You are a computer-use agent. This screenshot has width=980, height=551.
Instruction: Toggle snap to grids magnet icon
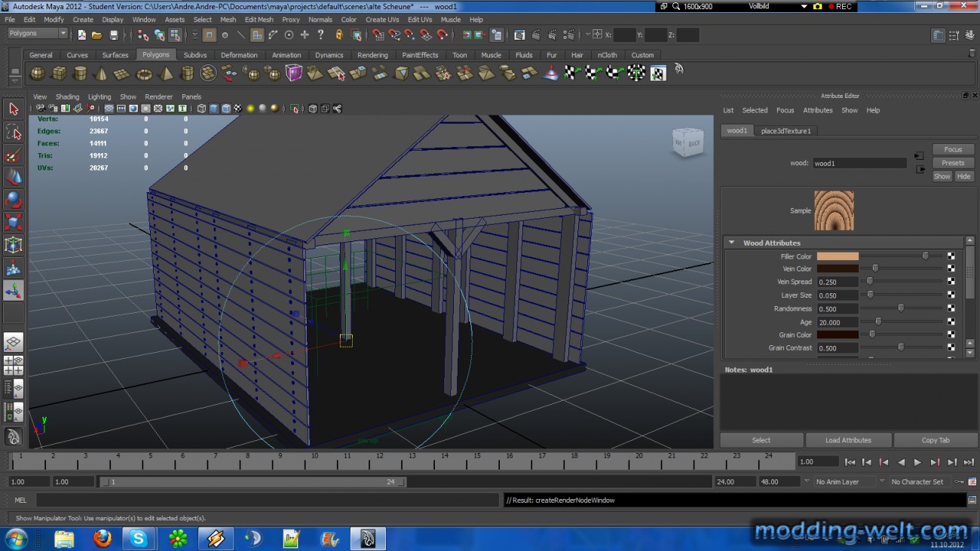[x=378, y=35]
